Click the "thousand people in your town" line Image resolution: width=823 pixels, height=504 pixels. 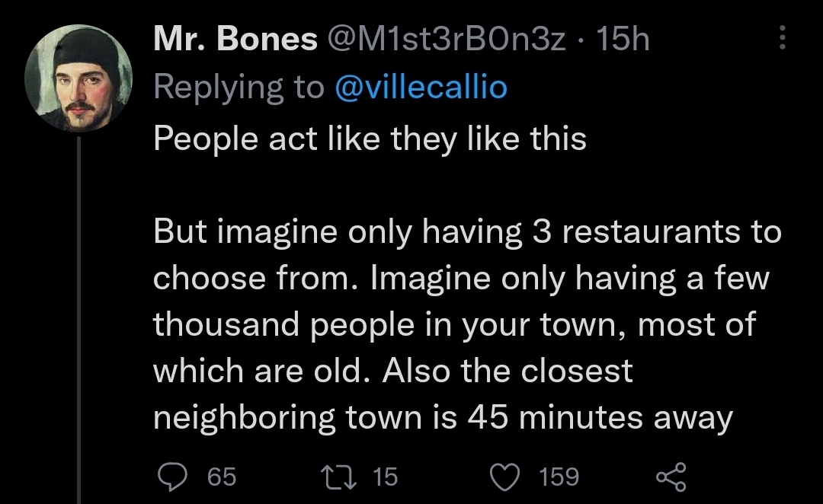pos(453,325)
